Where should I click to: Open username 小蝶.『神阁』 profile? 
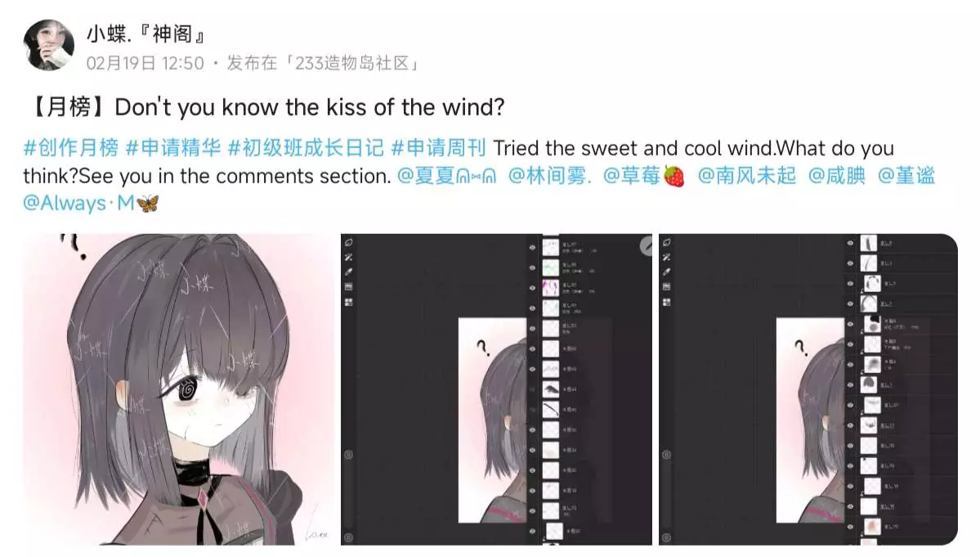[x=146, y=34]
